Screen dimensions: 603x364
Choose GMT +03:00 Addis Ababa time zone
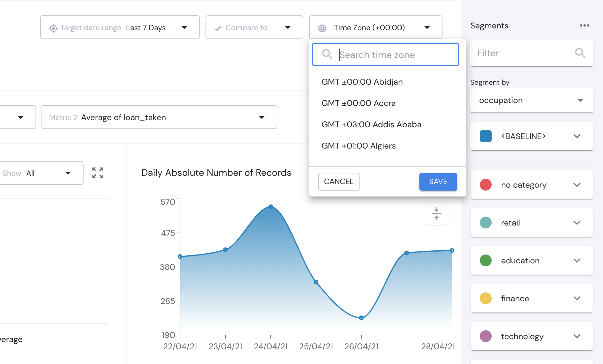(x=371, y=125)
